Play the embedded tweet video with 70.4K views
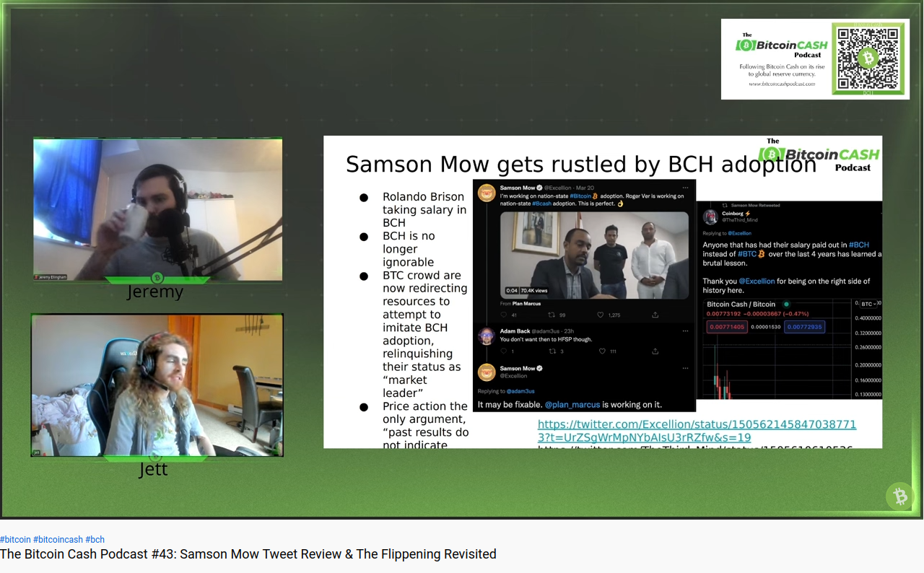This screenshot has height=573, width=924. (594, 255)
